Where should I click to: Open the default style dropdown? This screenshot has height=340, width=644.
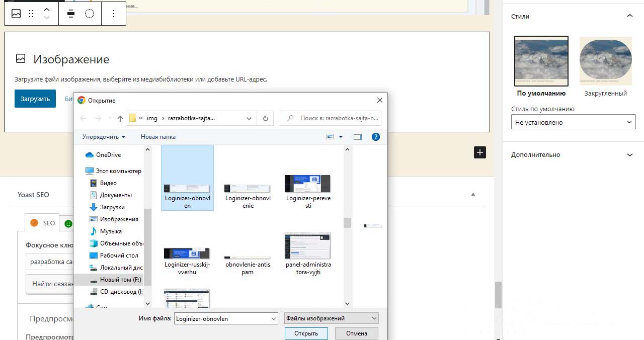pyautogui.click(x=573, y=122)
